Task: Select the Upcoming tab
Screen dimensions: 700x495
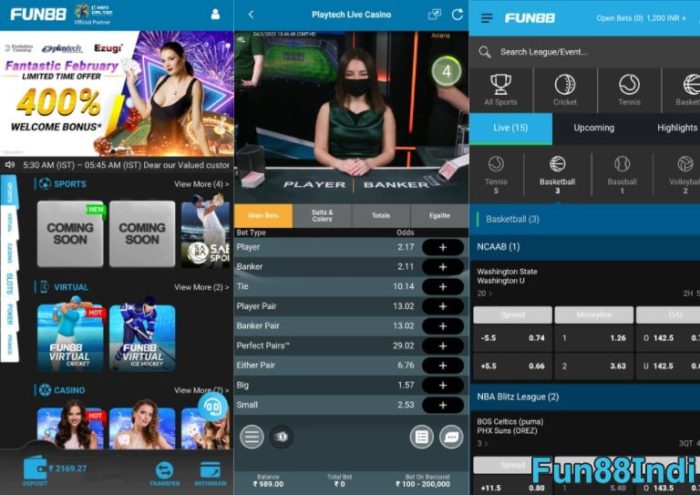Action: [x=594, y=128]
